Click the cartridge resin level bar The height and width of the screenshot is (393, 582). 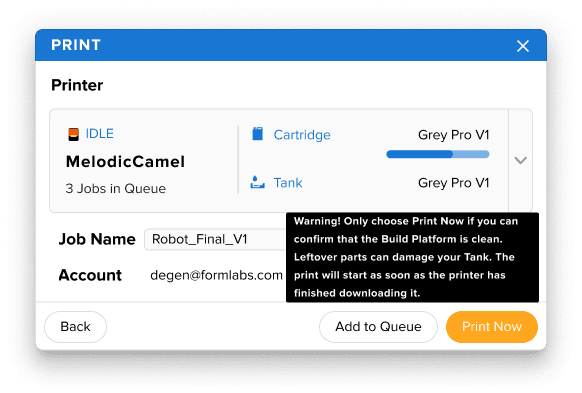pyautogui.click(x=438, y=154)
